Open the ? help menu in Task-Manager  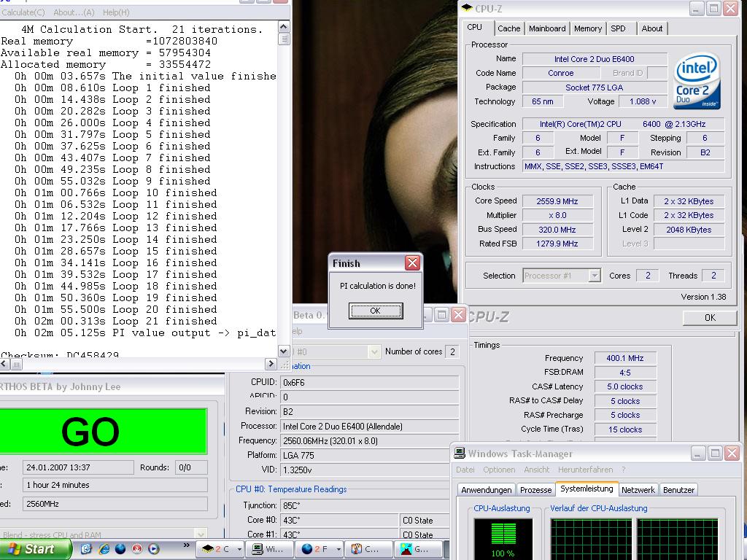(623, 470)
